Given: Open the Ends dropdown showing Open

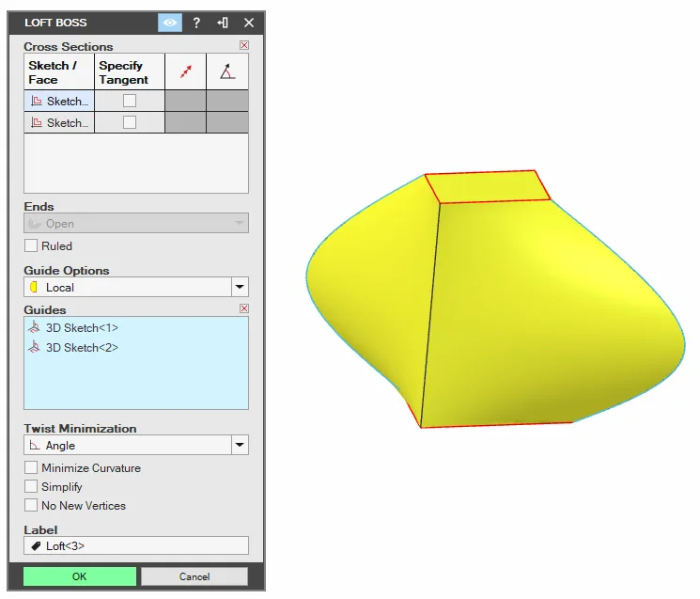Looking at the screenshot, I should tap(136, 223).
